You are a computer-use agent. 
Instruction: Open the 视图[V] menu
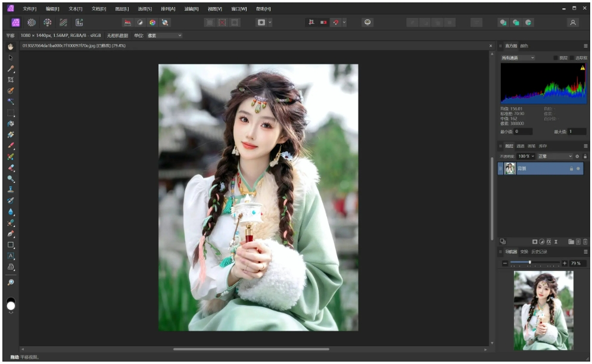tap(215, 9)
